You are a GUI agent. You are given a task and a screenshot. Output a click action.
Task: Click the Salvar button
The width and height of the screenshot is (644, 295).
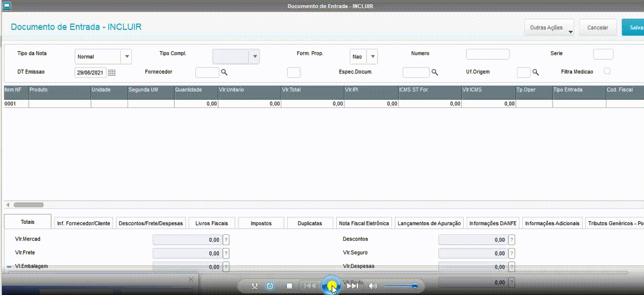point(633,28)
